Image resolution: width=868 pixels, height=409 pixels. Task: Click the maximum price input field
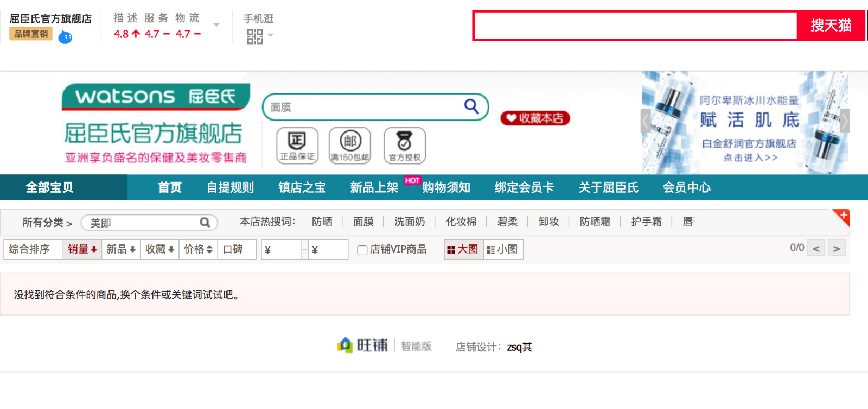[328, 249]
